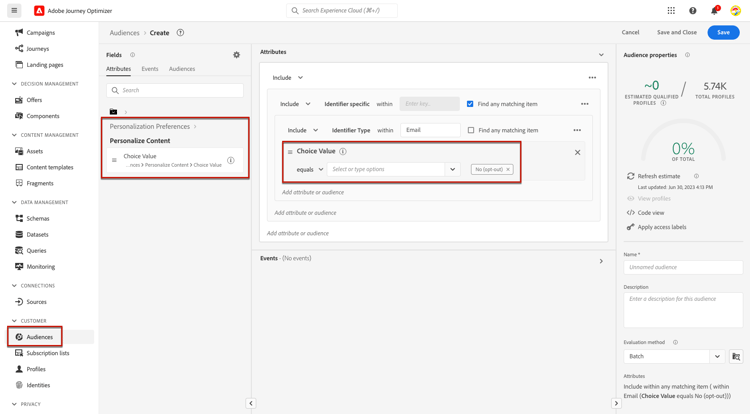This screenshot has width=750, height=414.
Task: Click Apply access labels icon
Action: (x=631, y=227)
